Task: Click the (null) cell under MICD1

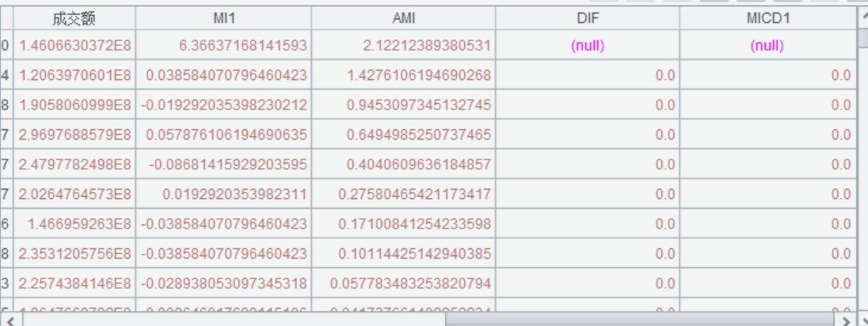Action: (x=767, y=45)
